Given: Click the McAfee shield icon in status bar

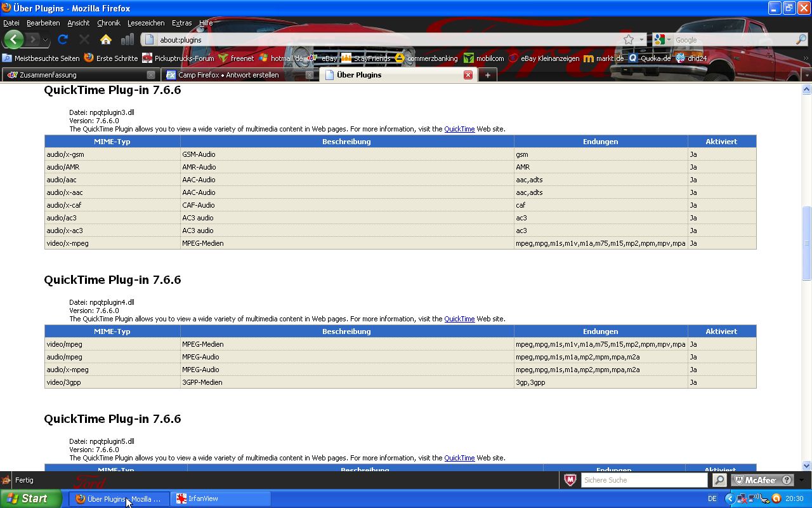Looking at the screenshot, I should (x=570, y=480).
